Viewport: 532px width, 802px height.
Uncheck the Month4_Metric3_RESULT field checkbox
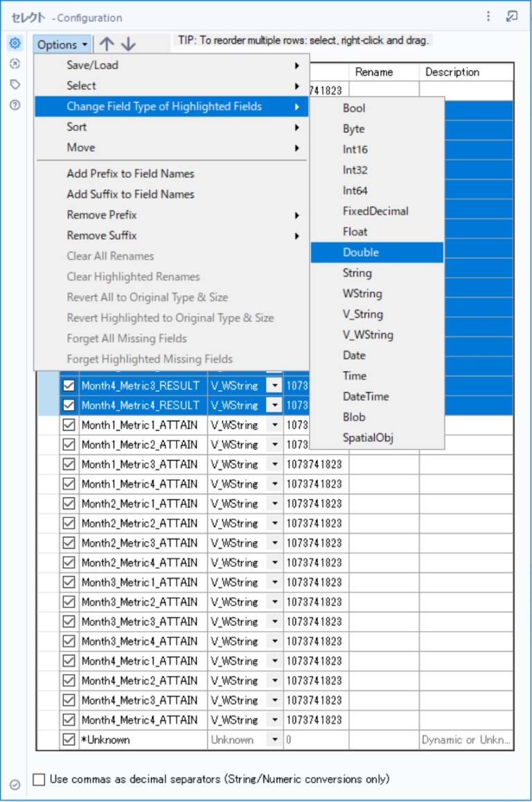[x=69, y=386]
